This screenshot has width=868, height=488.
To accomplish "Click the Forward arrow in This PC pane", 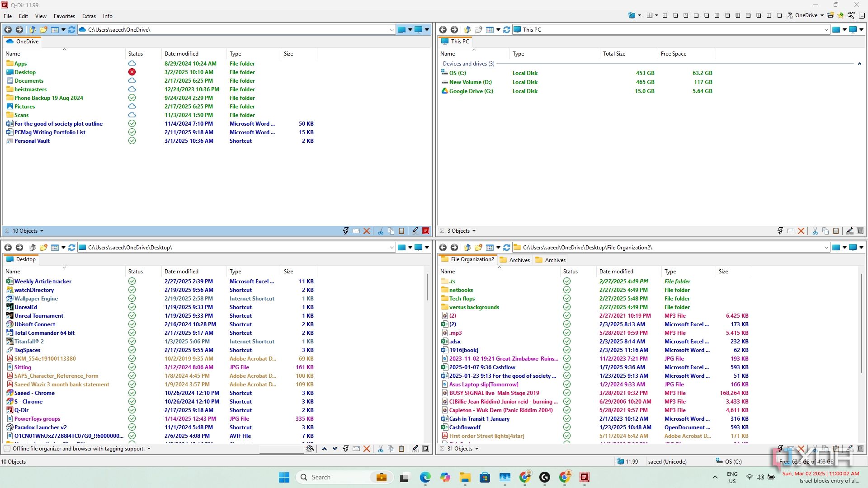I will pos(454,30).
